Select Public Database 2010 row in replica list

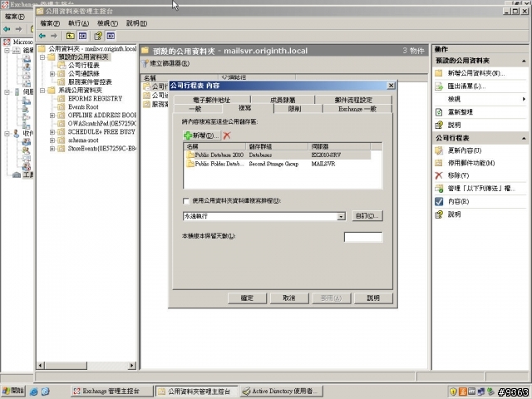(x=278, y=155)
